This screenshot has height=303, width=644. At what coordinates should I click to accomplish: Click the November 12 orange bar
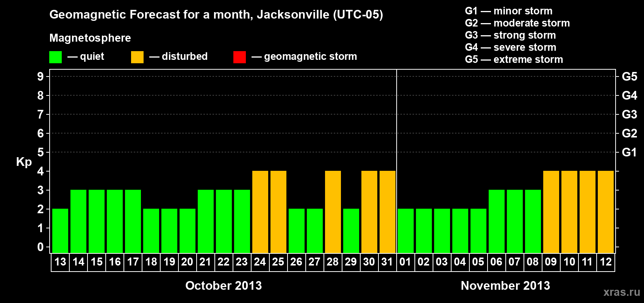click(606, 212)
